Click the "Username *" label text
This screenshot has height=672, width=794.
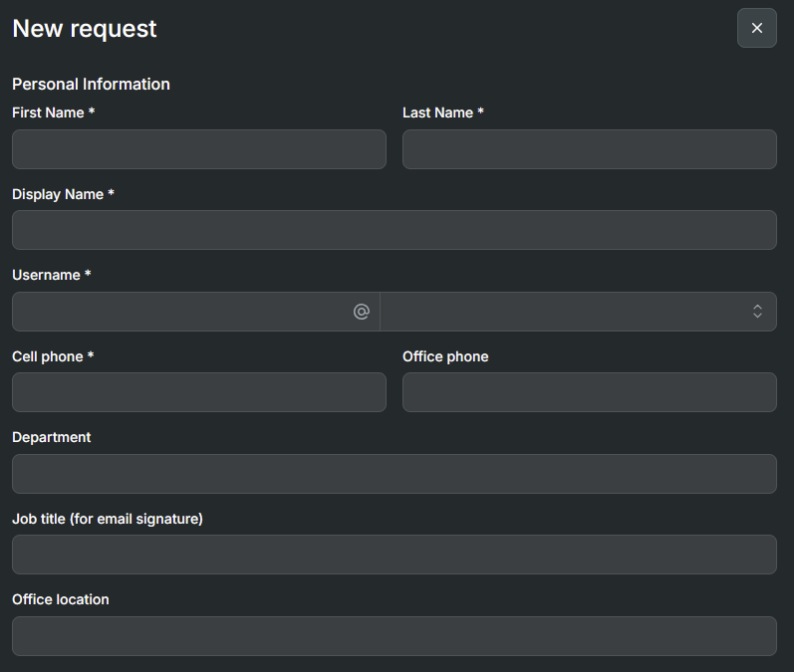51,275
